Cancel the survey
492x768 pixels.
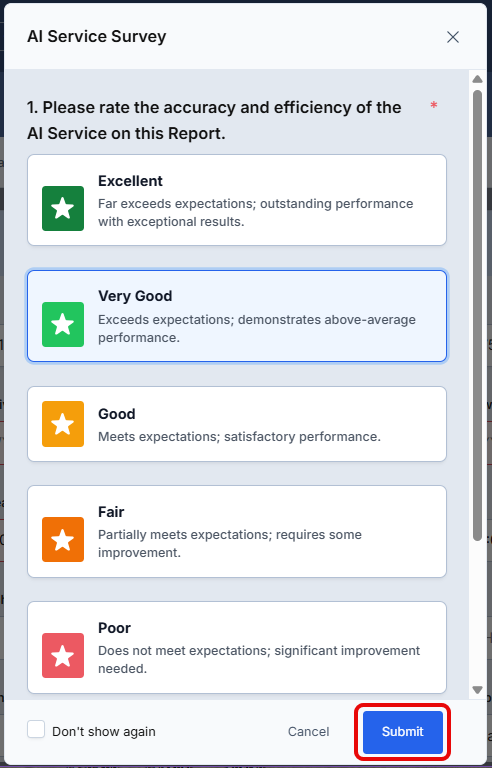point(308,732)
